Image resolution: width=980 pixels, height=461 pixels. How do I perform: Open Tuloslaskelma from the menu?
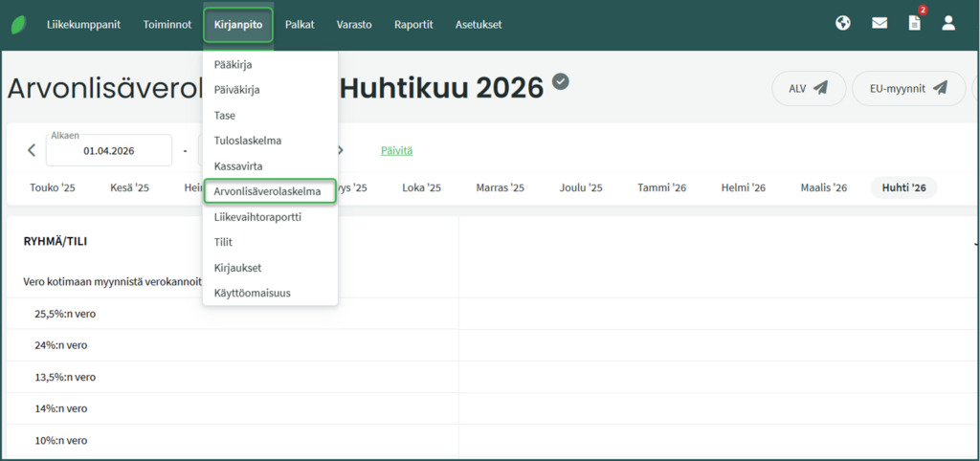(247, 141)
